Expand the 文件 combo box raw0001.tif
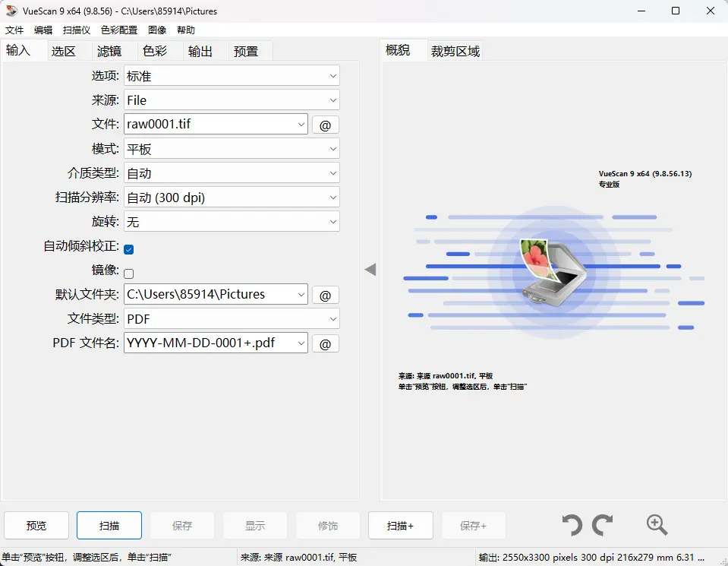 point(301,124)
